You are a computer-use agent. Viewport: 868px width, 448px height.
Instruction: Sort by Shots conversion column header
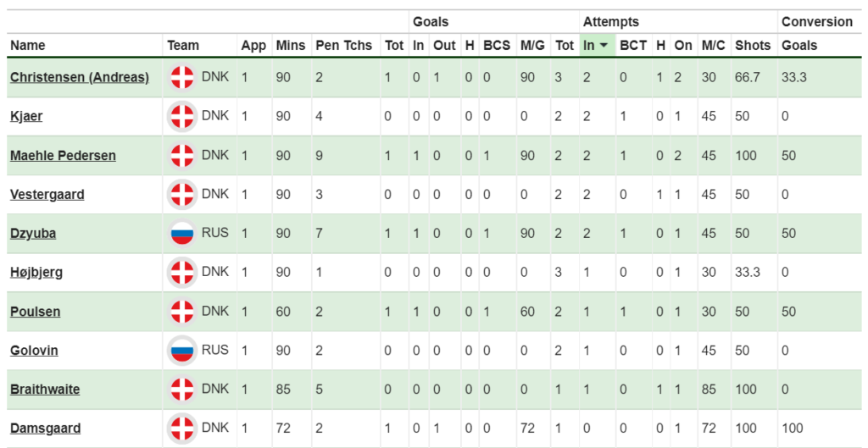pyautogui.click(x=753, y=46)
